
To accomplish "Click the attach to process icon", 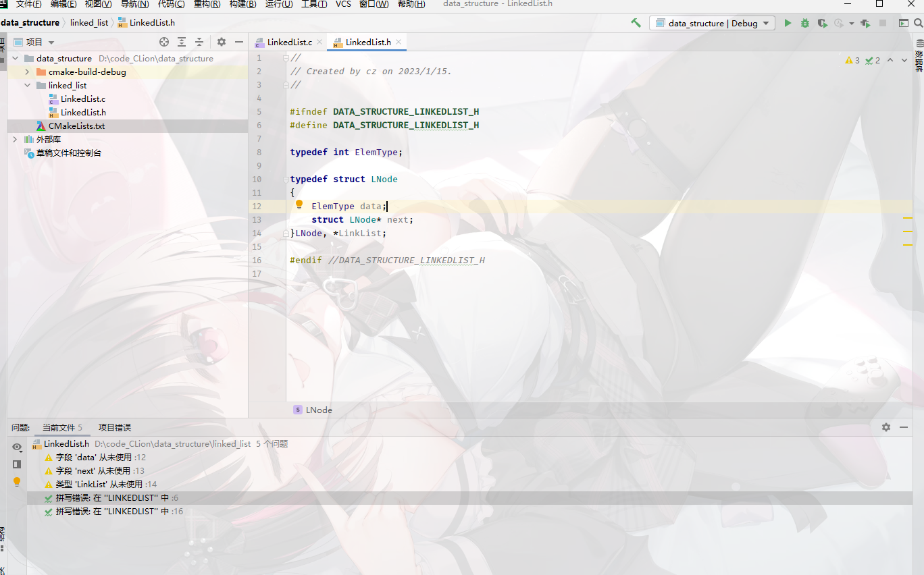I will pos(865,23).
